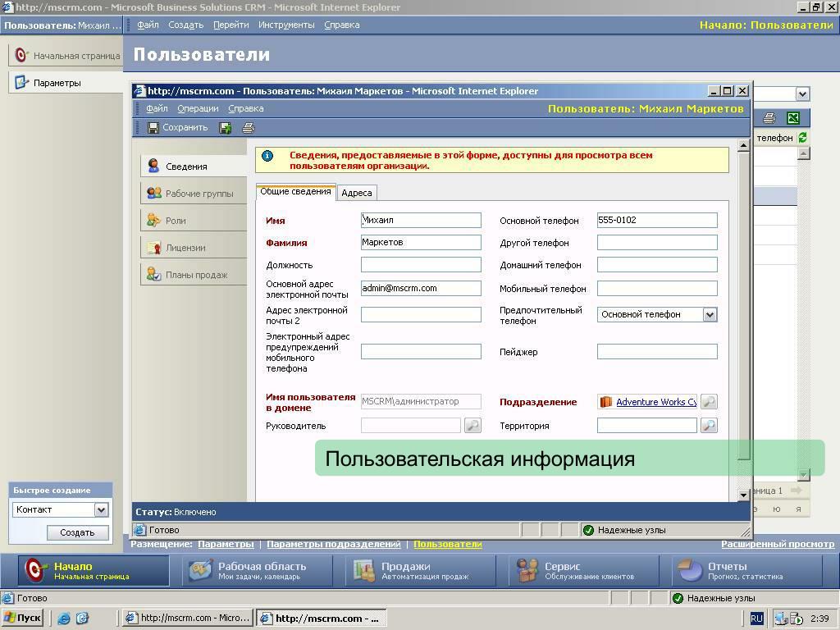This screenshot has width=840, height=630.
Task: Click the Другой телефон input field
Action: pyautogui.click(x=657, y=242)
